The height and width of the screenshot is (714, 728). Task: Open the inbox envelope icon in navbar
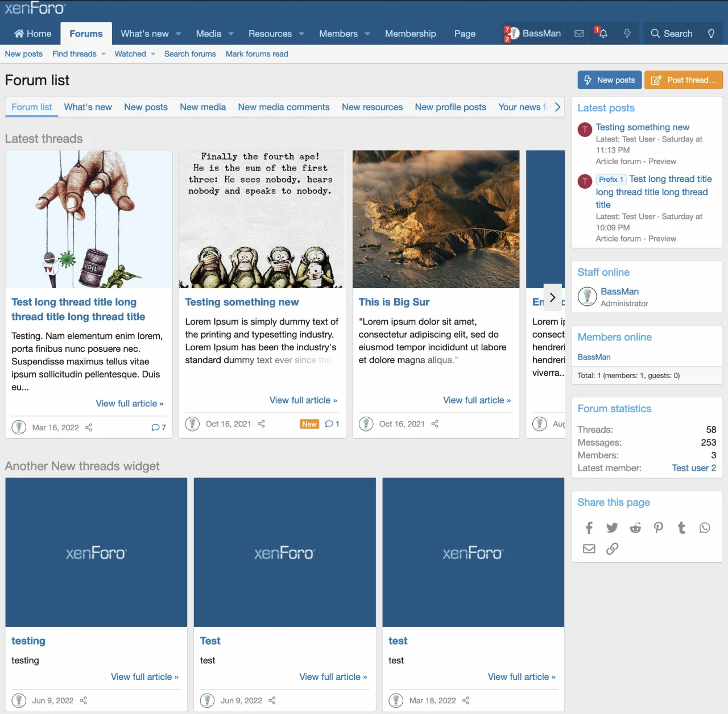click(579, 34)
